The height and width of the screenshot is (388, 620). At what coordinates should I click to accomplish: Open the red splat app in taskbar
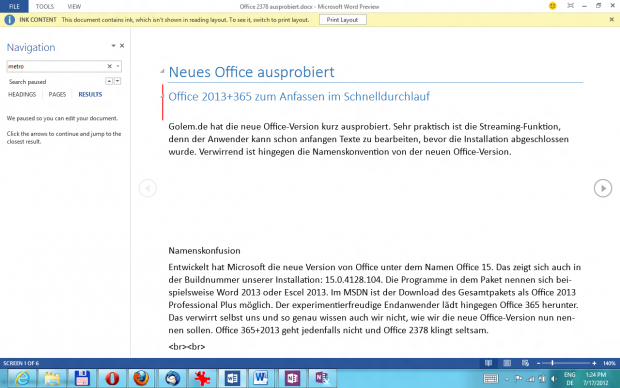point(202,379)
